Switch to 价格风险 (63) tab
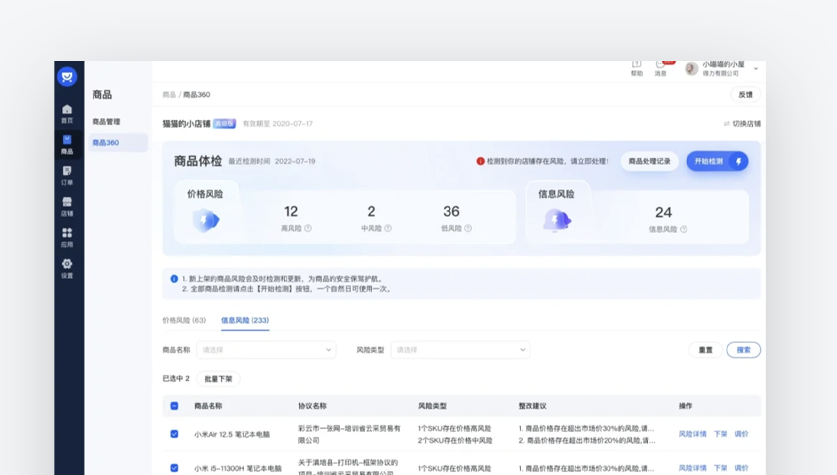The image size is (837, 475). (184, 321)
